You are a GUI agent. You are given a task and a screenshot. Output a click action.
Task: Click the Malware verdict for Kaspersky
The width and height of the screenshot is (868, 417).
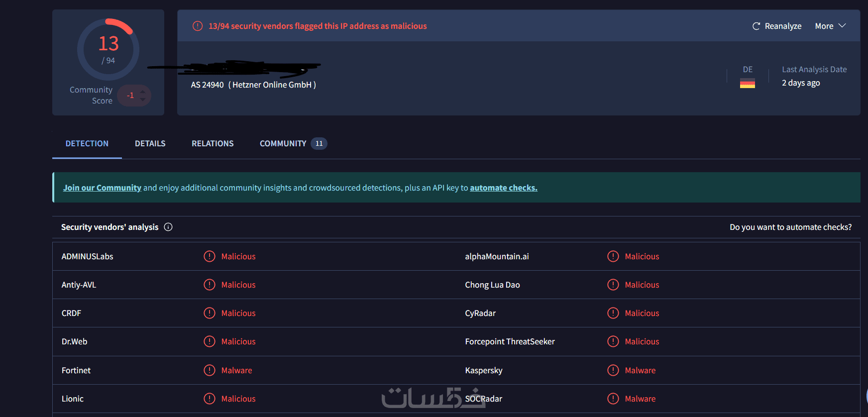click(x=641, y=370)
